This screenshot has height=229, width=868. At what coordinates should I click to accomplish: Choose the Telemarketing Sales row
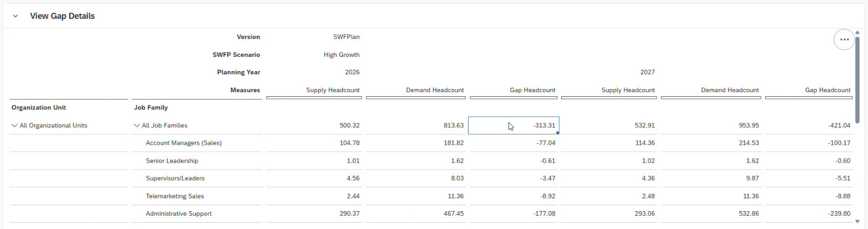[174, 196]
